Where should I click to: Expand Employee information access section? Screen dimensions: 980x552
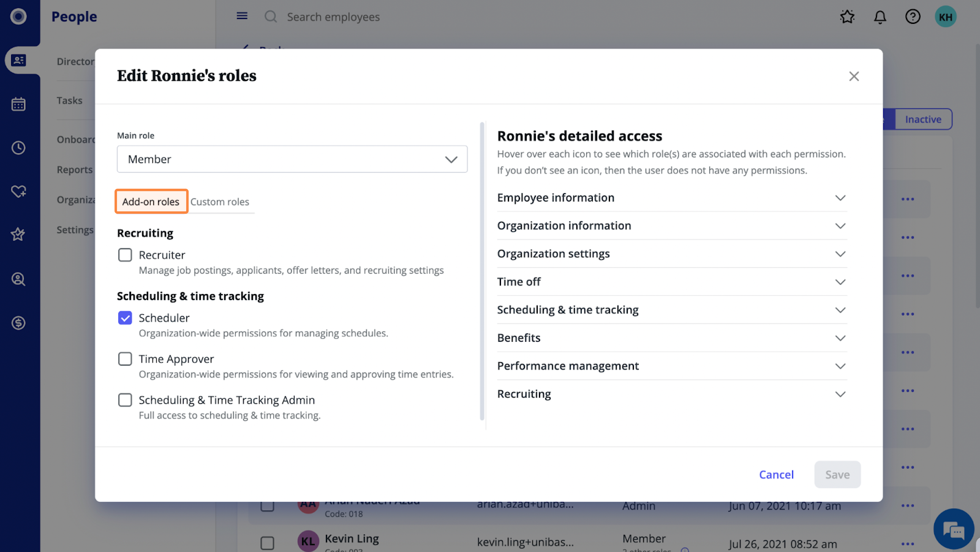click(672, 198)
